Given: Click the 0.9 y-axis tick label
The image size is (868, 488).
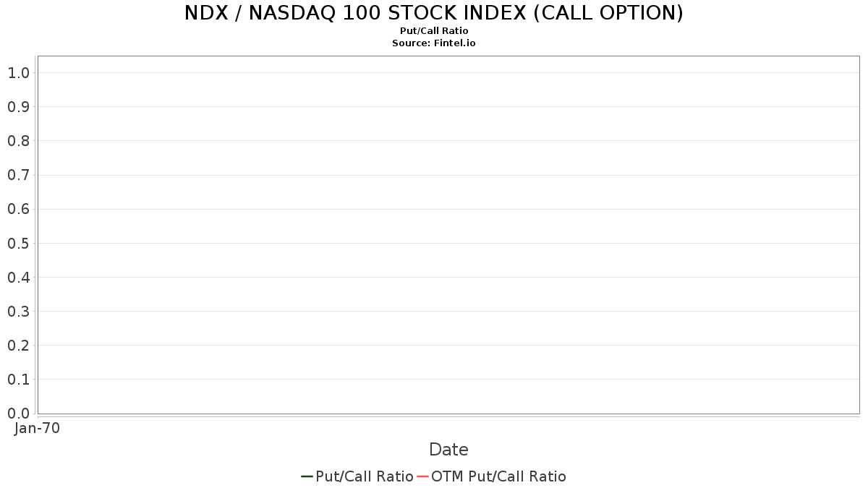Looking at the screenshot, I should click(18, 107).
